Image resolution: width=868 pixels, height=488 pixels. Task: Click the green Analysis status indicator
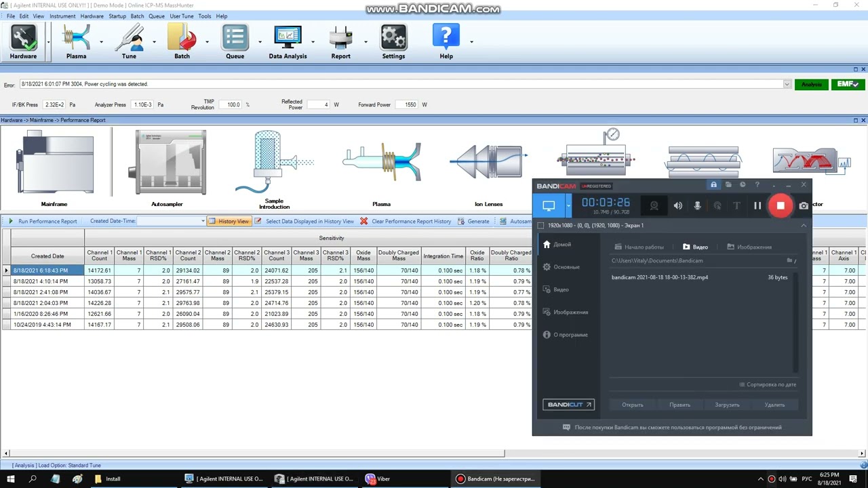[811, 85]
